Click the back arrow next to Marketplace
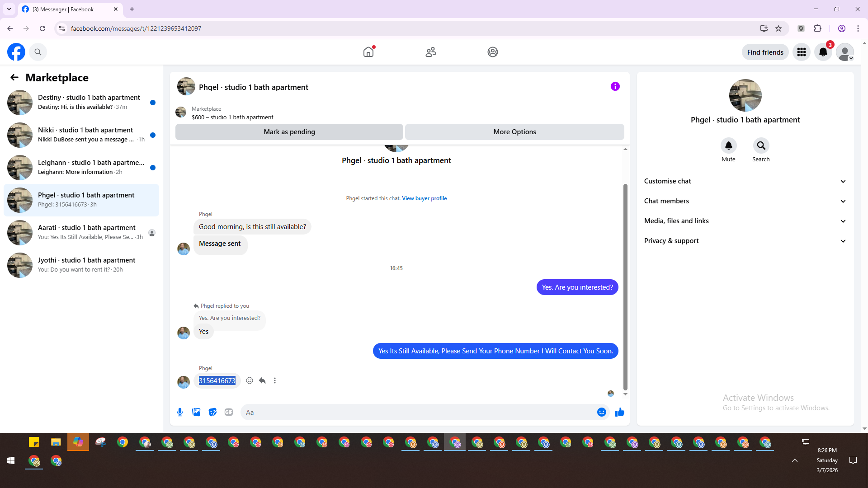This screenshot has height=488, width=868. 14,78
